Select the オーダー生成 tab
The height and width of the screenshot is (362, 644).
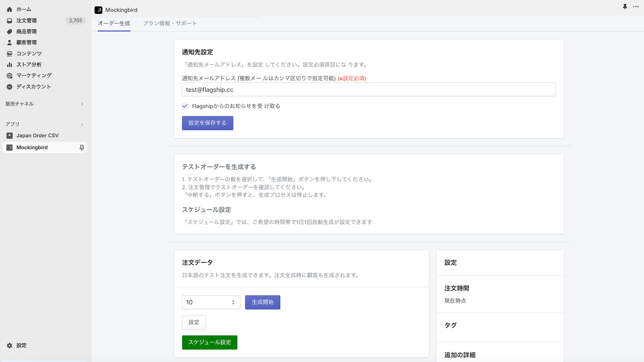114,23
